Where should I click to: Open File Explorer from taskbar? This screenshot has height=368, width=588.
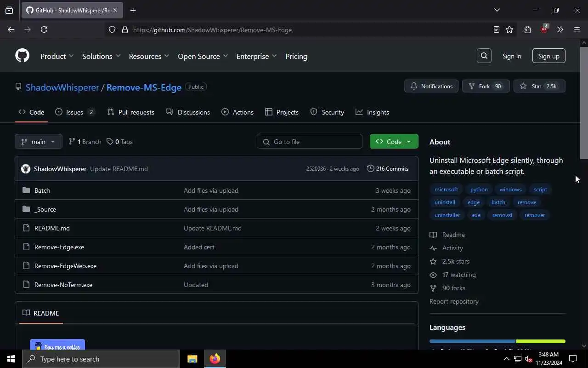(x=192, y=359)
